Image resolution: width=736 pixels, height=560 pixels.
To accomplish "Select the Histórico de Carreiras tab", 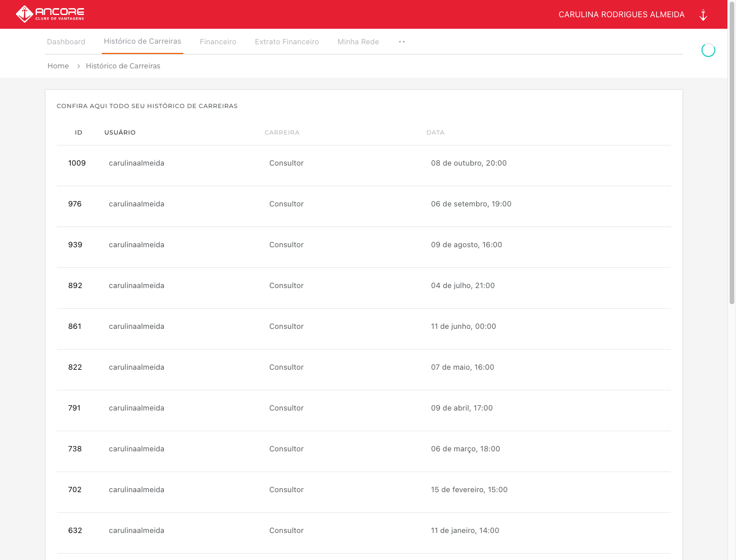I will click(x=143, y=41).
